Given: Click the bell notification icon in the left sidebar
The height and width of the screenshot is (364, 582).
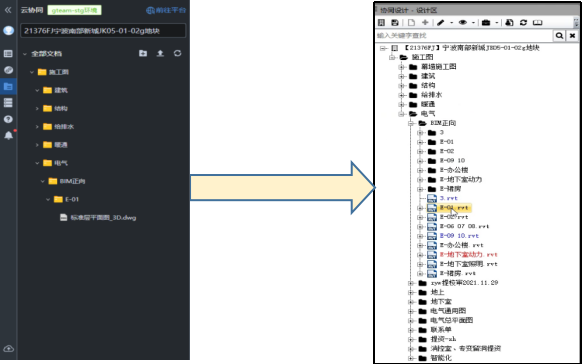Looking at the screenshot, I should [9, 135].
